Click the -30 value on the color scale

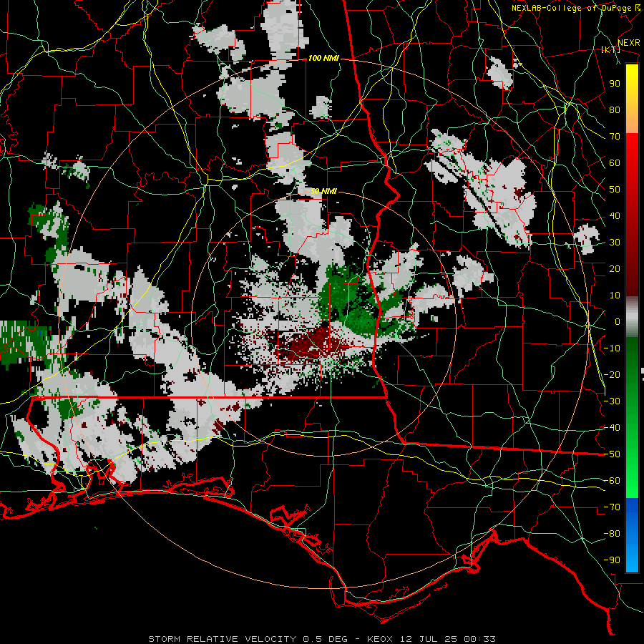(612, 401)
